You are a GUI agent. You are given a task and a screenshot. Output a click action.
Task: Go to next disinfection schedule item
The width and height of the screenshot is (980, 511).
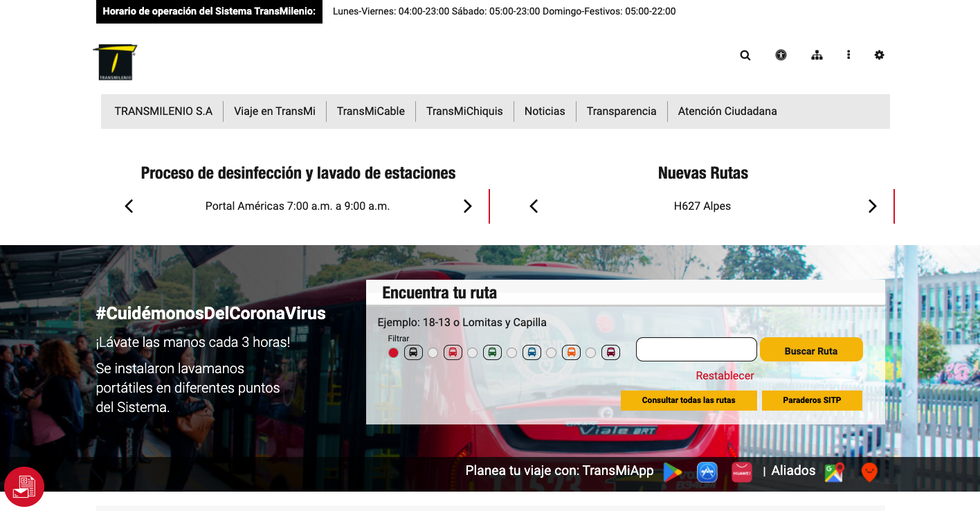[467, 206]
